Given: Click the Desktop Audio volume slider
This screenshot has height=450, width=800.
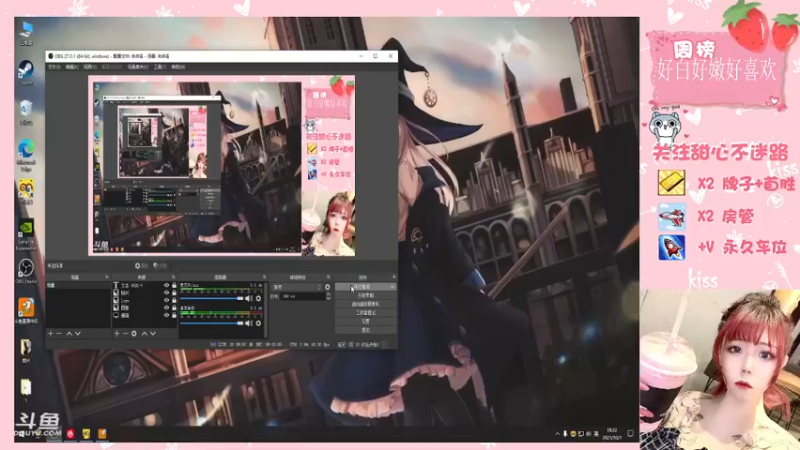Looking at the screenshot, I should click(212, 323).
